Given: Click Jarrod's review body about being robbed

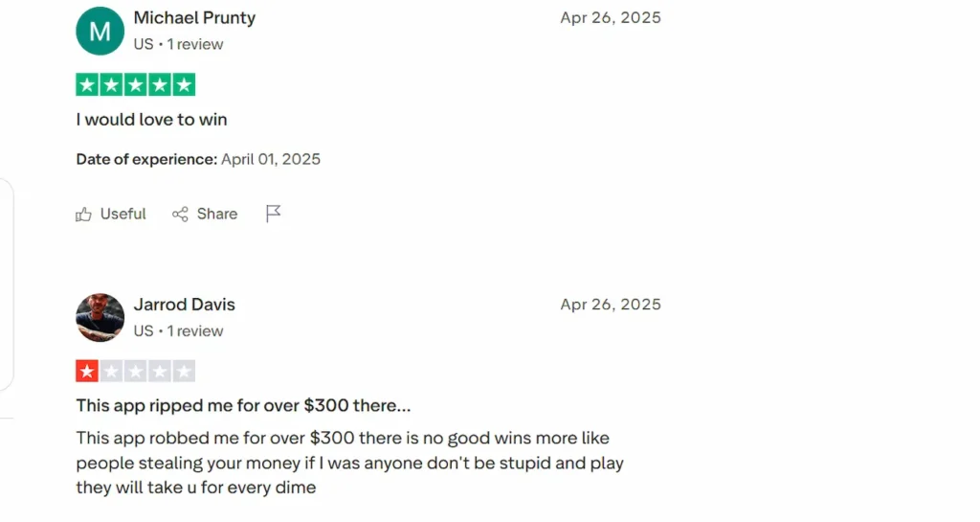Looking at the screenshot, I should (349, 463).
